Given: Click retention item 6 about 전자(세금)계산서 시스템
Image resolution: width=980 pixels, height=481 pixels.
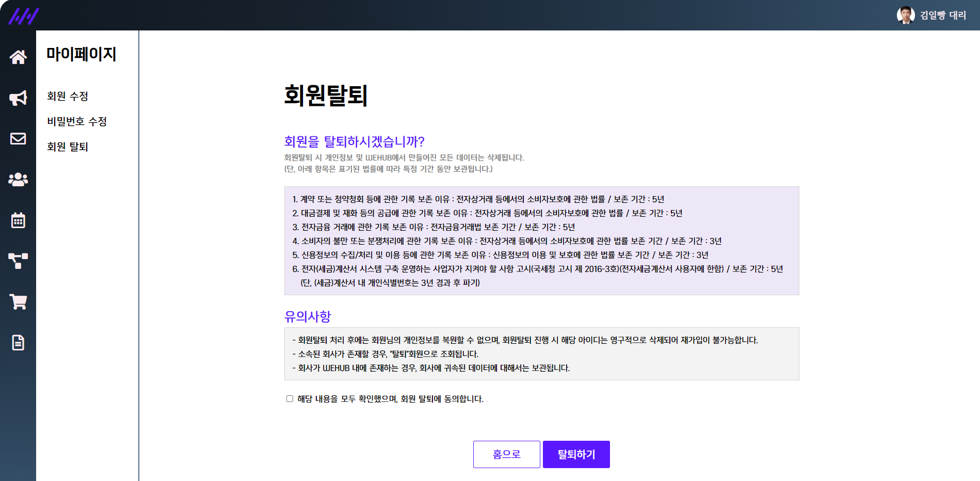Looking at the screenshot, I should [x=538, y=269].
